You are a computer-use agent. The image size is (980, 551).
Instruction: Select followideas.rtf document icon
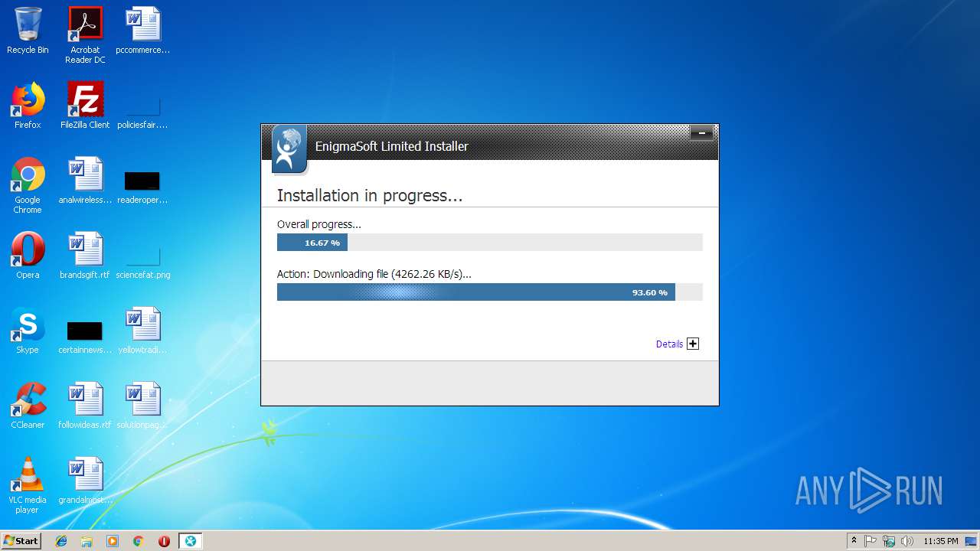pyautogui.click(x=85, y=406)
